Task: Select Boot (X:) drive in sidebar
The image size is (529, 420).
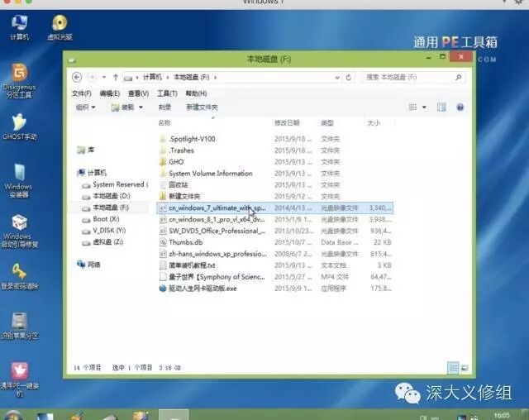Action: tap(101, 219)
